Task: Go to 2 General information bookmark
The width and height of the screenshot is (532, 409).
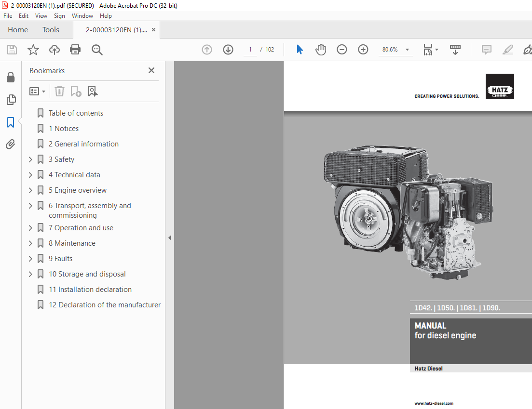Action: [83, 144]
